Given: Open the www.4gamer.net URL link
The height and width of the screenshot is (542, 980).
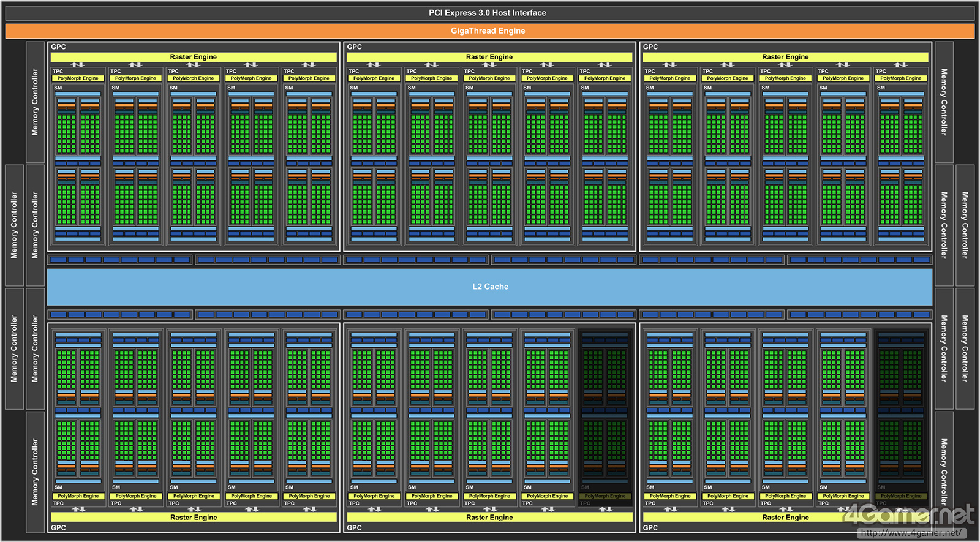Looking at the screenshot, I should point(910,533).
